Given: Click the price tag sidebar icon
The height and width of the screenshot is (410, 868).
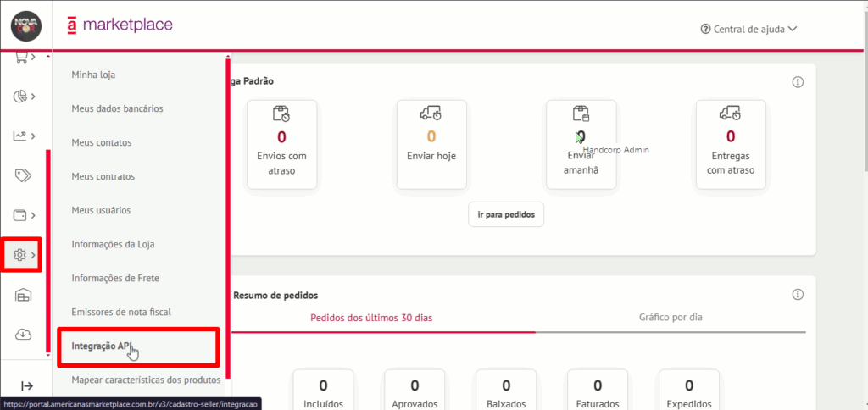Looking at the screenshot, I should [24, 175].
